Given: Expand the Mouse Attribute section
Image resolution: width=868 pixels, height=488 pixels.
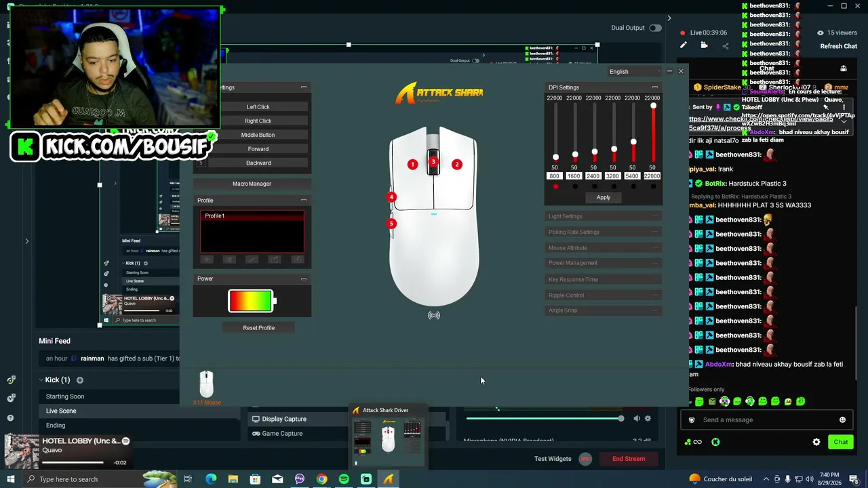Looking at the screenshot, I should tap(604, 248).
